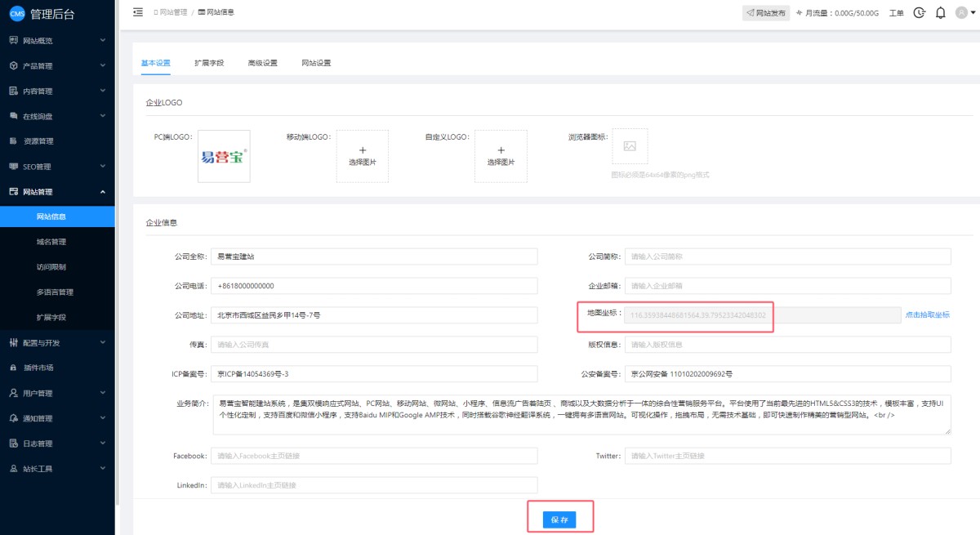Add a 自定义LOGO image
Screen dimensions: 980x535
coord(501,156)
